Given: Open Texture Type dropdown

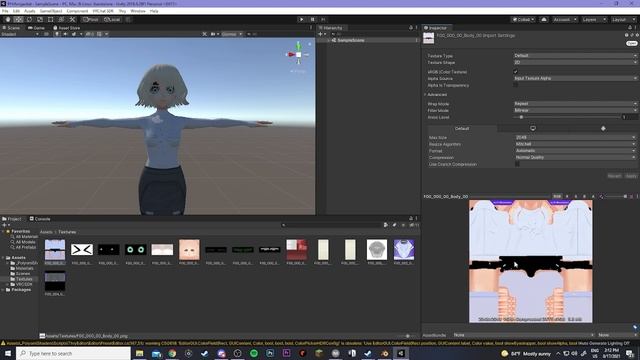Looking at the screenshot, I should 575,56.
